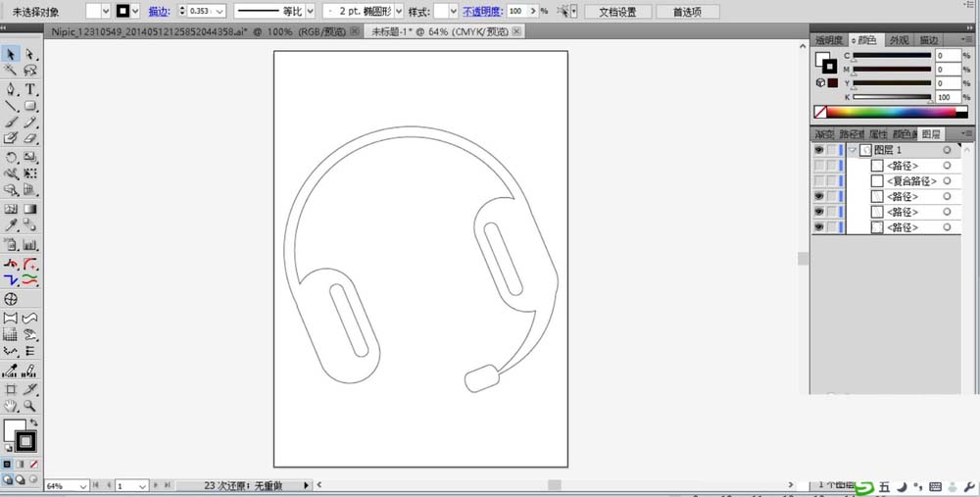980x497 pixels.
Task: Select the Selection (black arrow) tool
Action: (x=11, y=54)
